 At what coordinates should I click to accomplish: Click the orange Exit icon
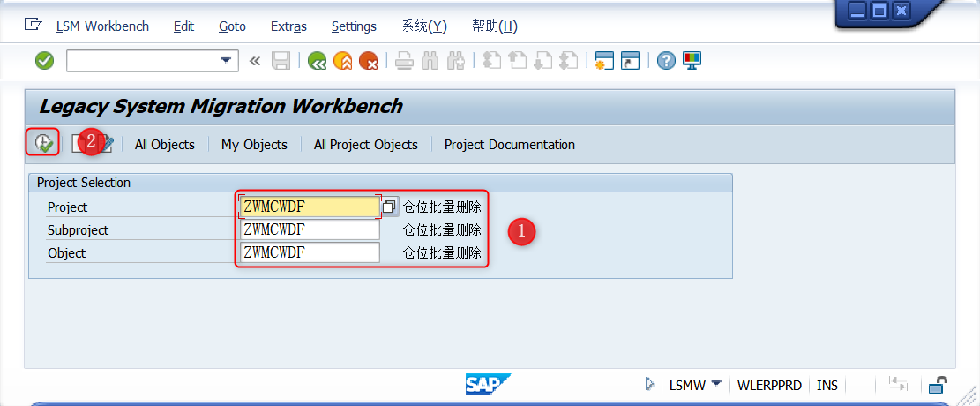[x=342, y=61]
